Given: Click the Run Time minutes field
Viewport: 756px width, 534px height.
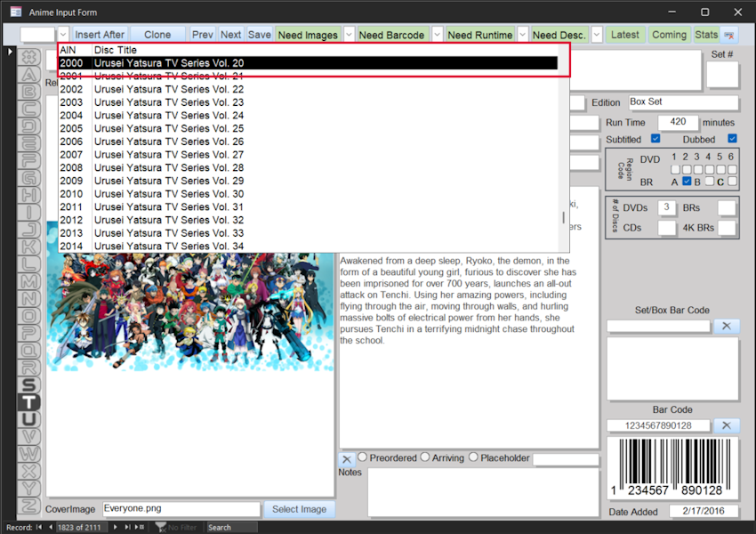Looking at the screenshot, I should click(678, 122).
